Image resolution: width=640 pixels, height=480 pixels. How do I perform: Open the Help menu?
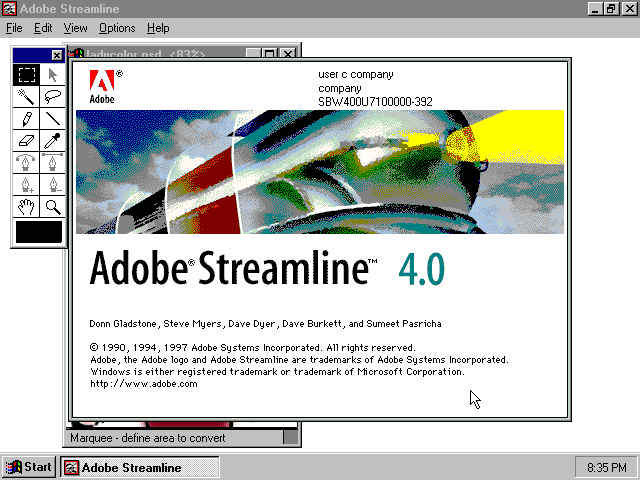click(158, 28)
